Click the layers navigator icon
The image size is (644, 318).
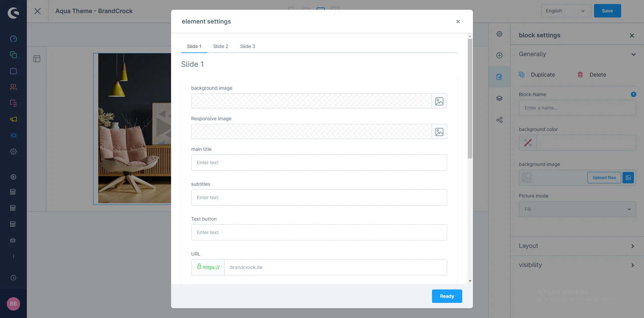(x=499, y=98)
